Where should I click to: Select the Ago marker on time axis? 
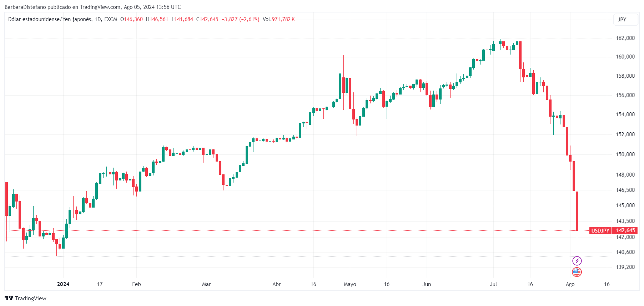click(570, 284)
